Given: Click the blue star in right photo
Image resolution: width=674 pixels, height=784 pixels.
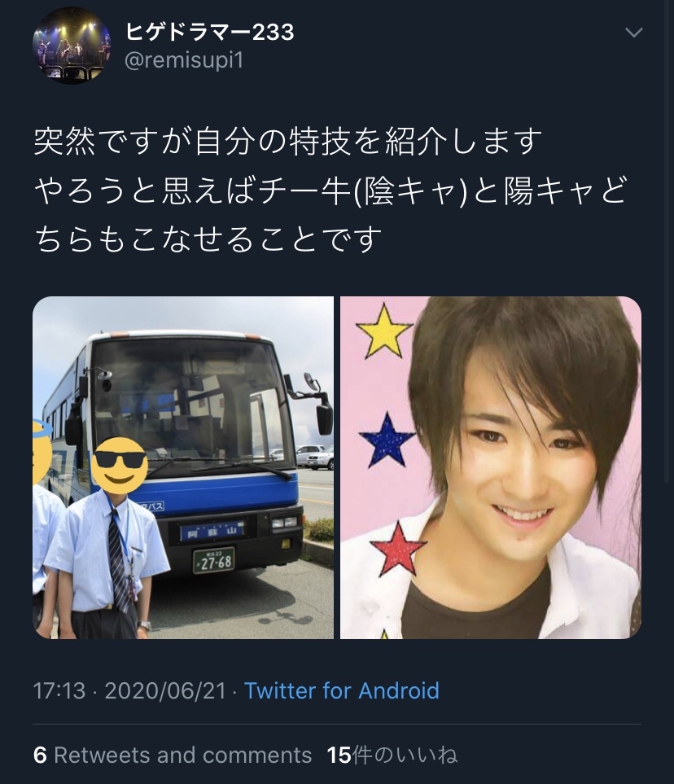Looking at the screenshot, I should 387,440.
